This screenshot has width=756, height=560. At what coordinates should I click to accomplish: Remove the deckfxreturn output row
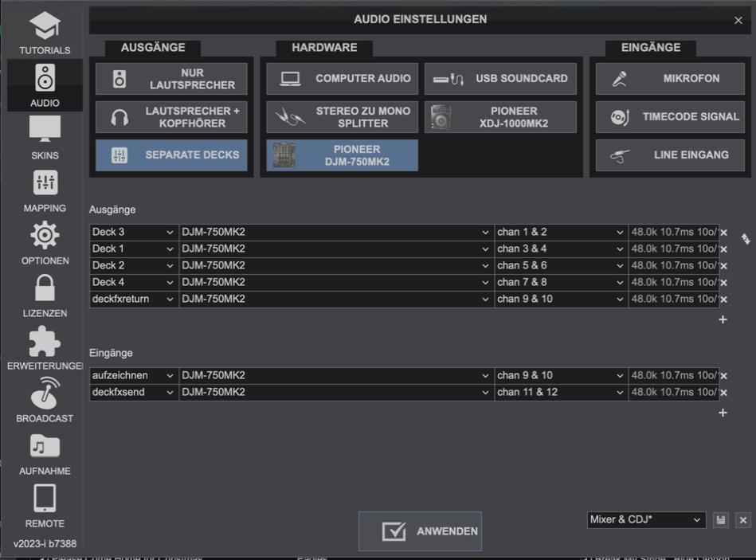point(723,300)
